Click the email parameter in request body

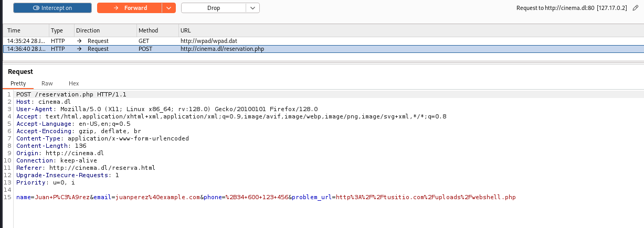(147, 197)
